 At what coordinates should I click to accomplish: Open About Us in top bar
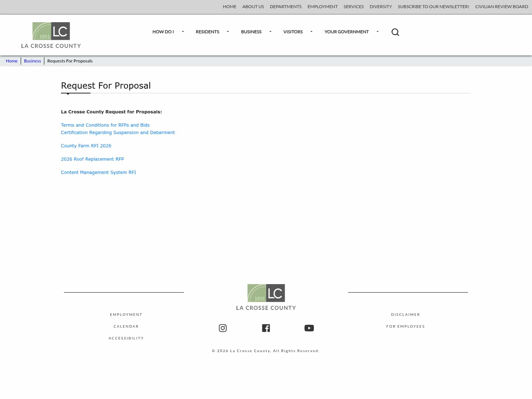coord(253,7)
